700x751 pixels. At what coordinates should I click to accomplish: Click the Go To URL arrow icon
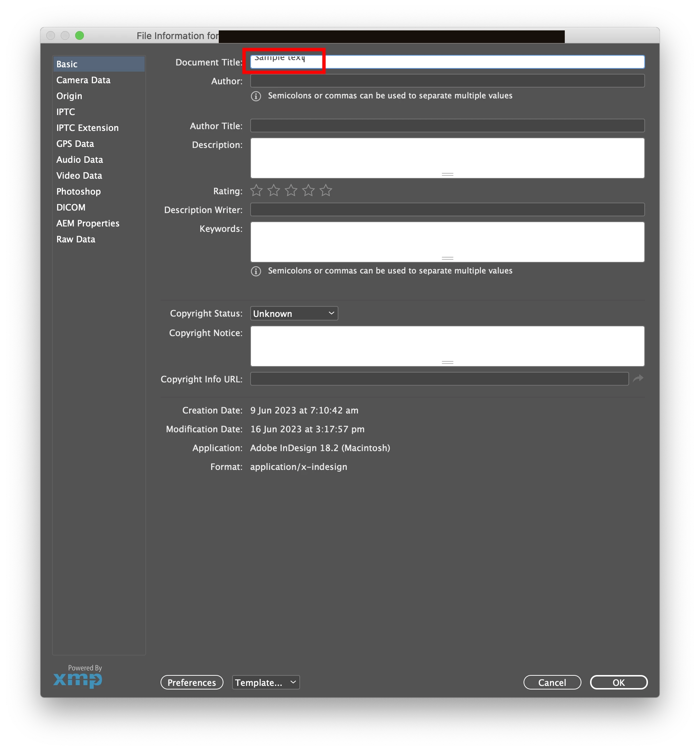(x=638, y=378)
